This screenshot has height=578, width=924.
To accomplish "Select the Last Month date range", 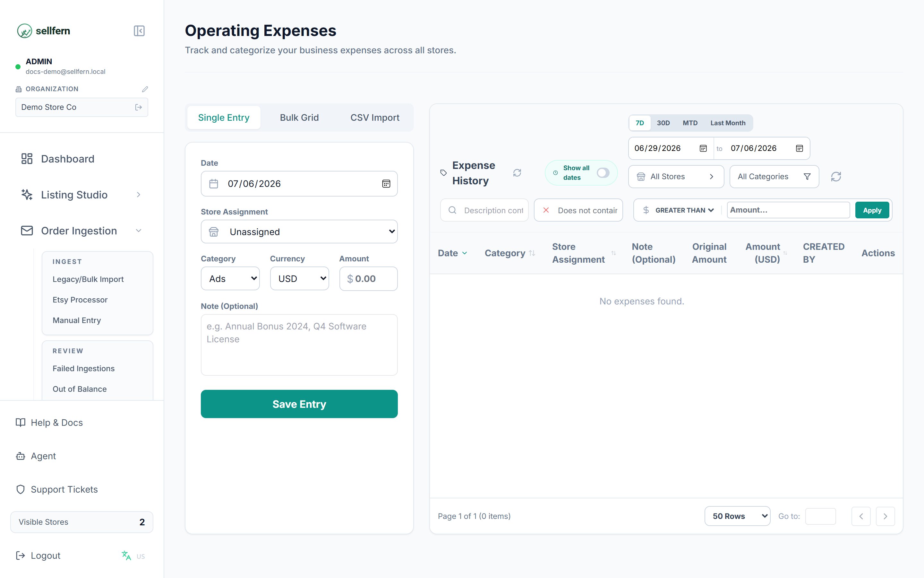I will coord(728,123).
